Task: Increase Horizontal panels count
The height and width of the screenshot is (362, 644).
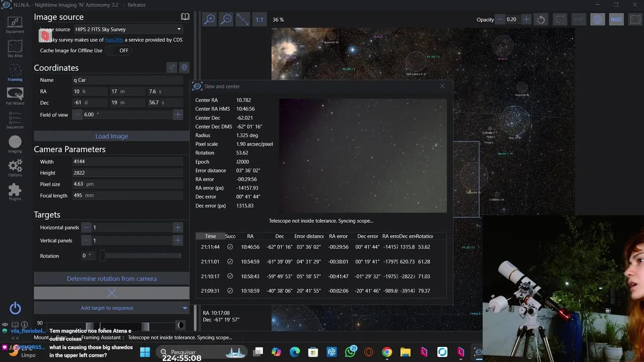Action: [x=178, y=227]
